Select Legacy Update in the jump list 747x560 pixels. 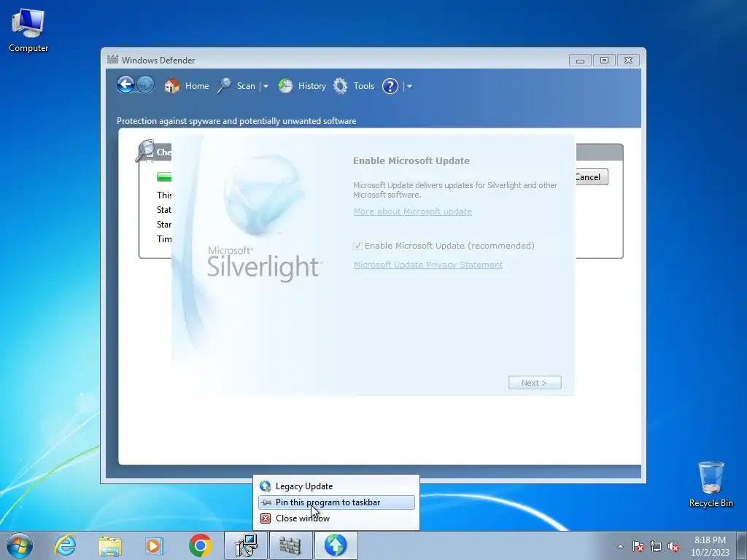[x=336, y=486]
